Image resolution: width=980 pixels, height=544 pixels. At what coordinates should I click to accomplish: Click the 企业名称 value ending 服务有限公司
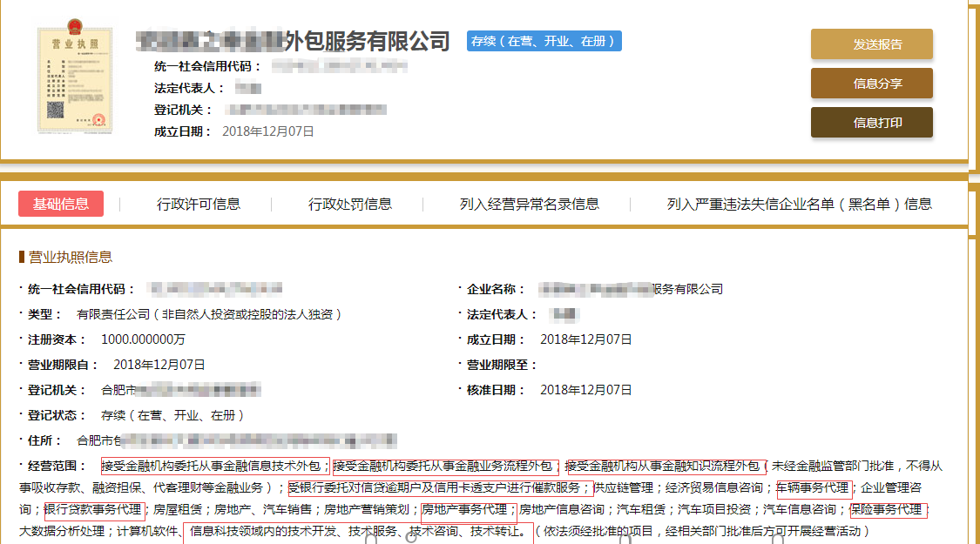631,289
